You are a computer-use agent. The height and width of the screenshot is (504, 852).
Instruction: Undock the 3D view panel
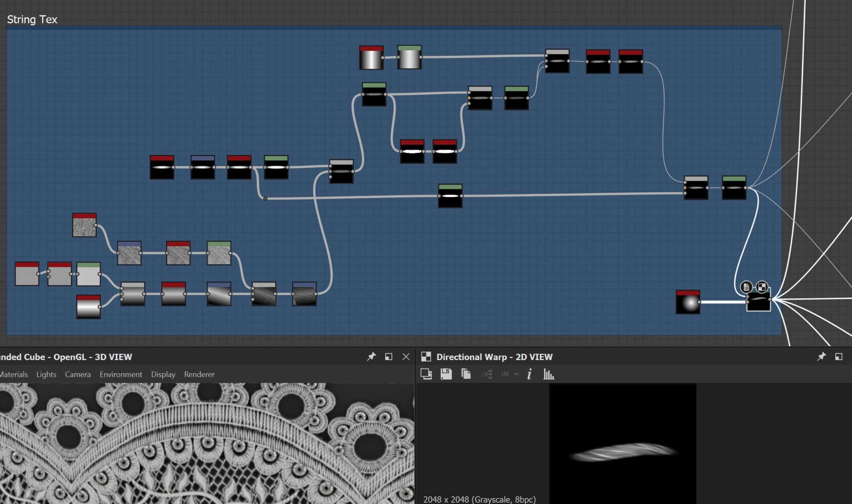tap(389, 357)
